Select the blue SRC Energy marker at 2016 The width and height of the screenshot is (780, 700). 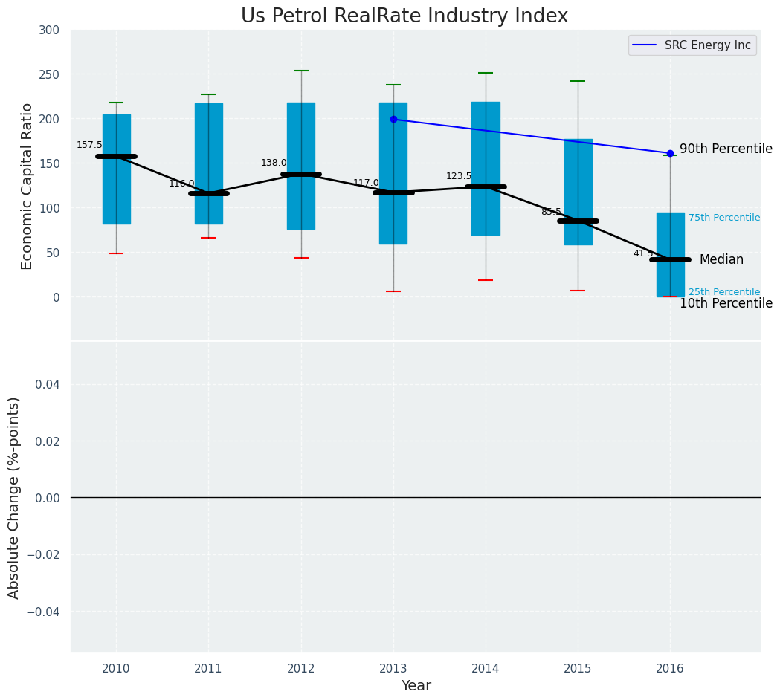point(670,153)
